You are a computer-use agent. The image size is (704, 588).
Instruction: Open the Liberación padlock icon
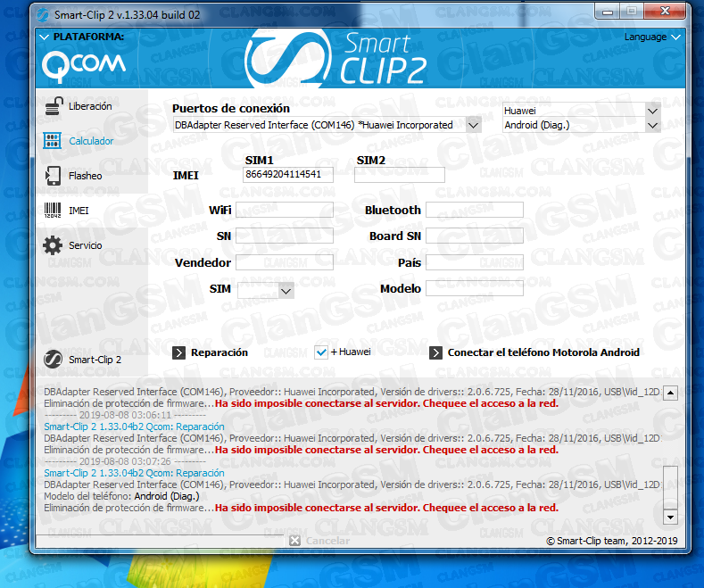coord(54,106)
